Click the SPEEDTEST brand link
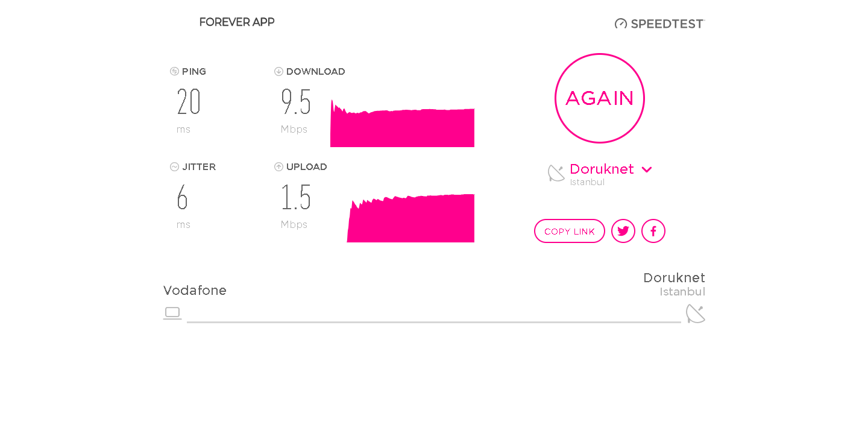Image resolution: width=868 pixels, height=439 pixels. click(660, 24)
